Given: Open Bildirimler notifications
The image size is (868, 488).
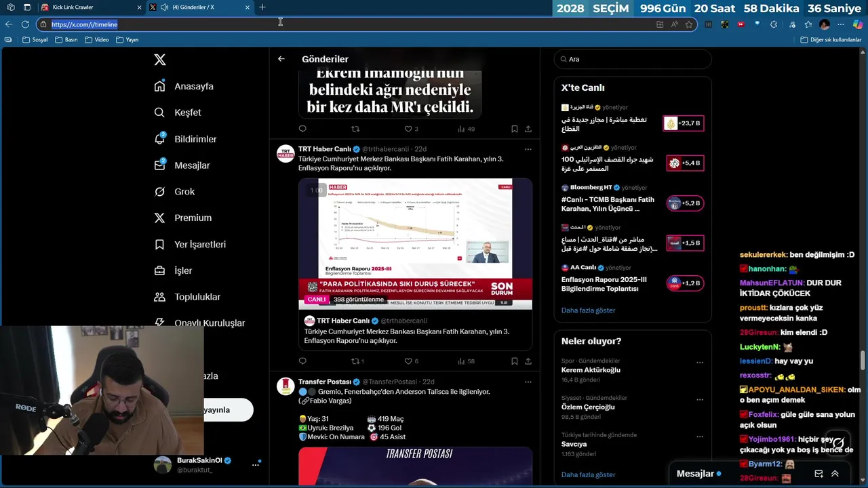Looking at the screenshot, I should [185, 139].
